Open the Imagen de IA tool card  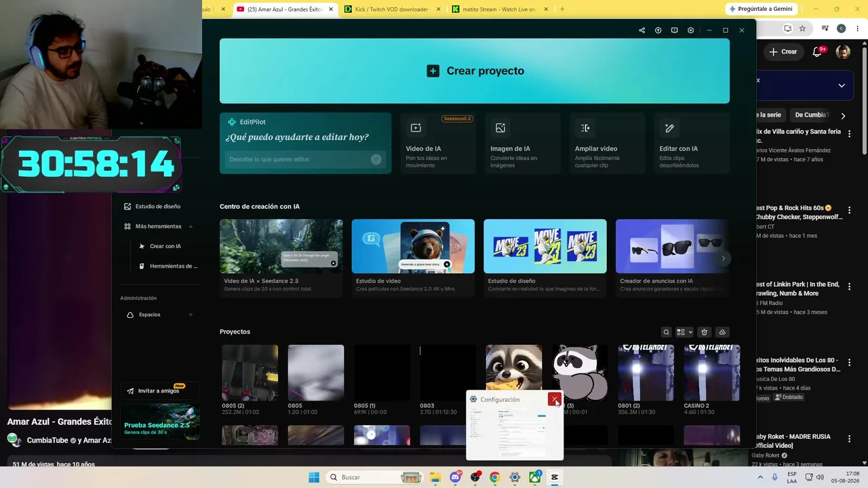pos(521,143)
